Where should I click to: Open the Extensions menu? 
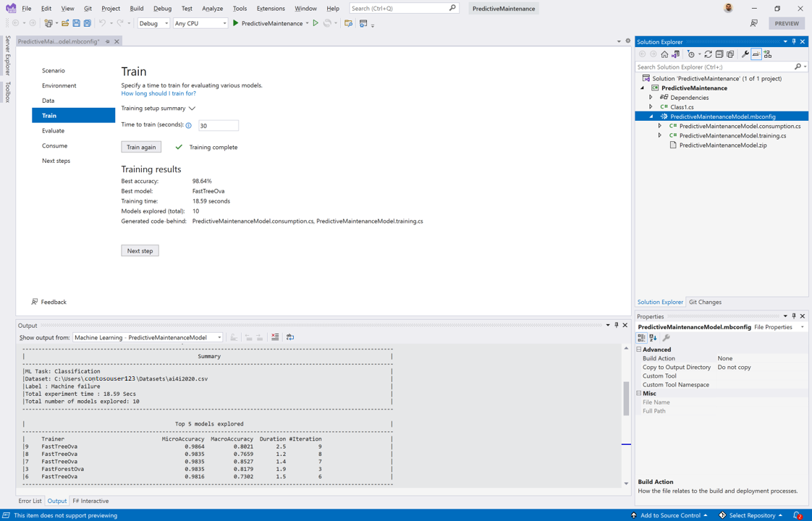[x=271, y=9]
